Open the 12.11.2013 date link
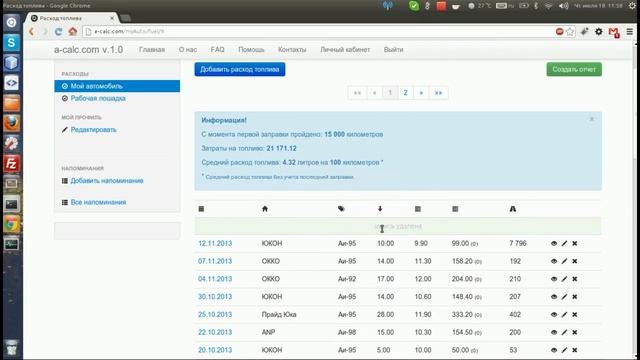Viewport: 640px width, 360px height. click(x=215, y=243)
